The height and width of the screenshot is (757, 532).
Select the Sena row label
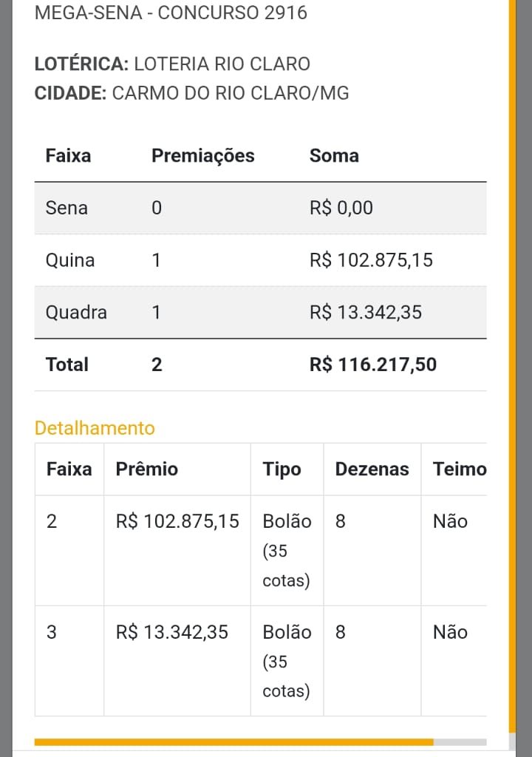point(66,208)
